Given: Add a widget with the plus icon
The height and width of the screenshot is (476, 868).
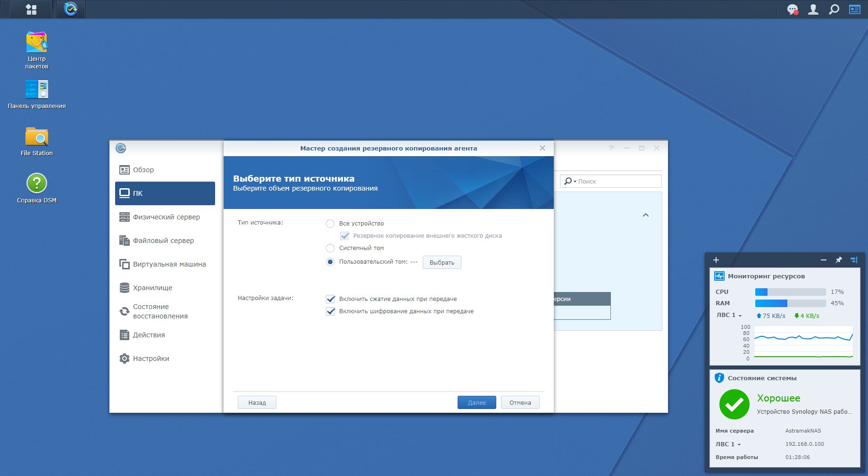Looking at the screenshot, I should tap(716, 260).
